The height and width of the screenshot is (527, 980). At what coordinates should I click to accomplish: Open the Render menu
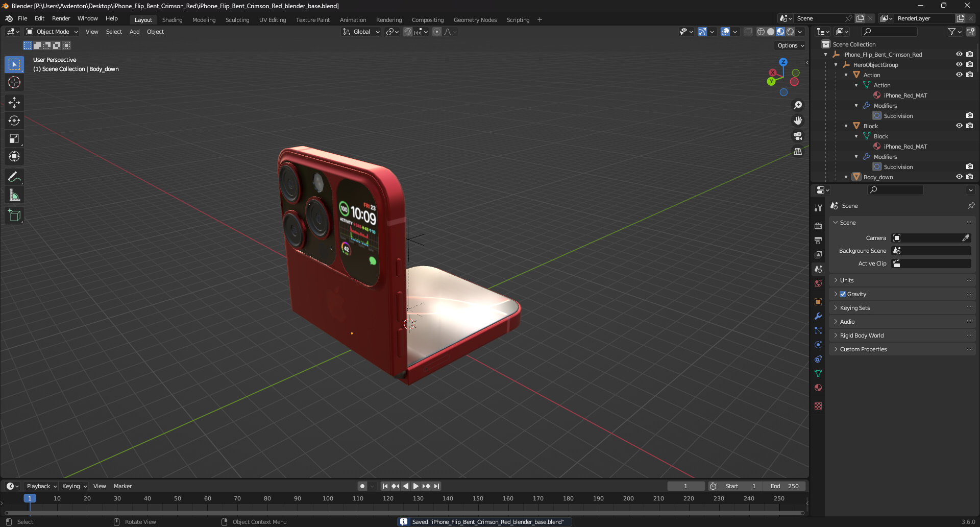coord(61,18)
